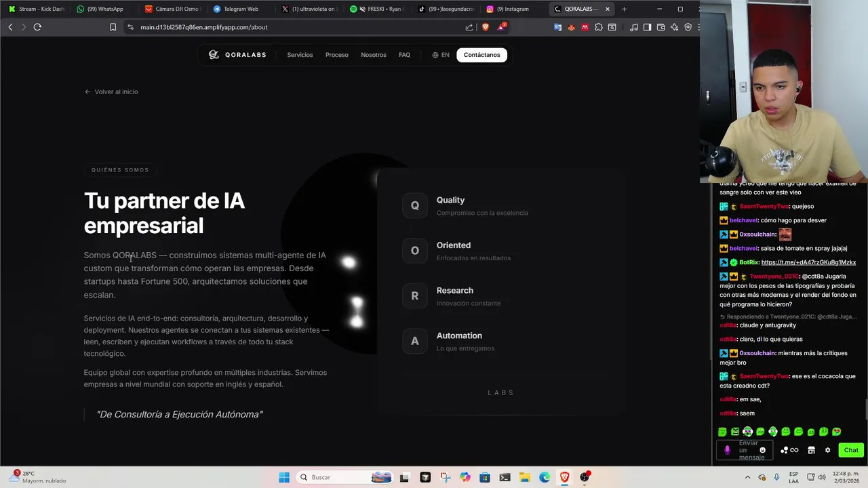Click the 'De Consultoría a Ejecución Autónoma' quote

180,414
